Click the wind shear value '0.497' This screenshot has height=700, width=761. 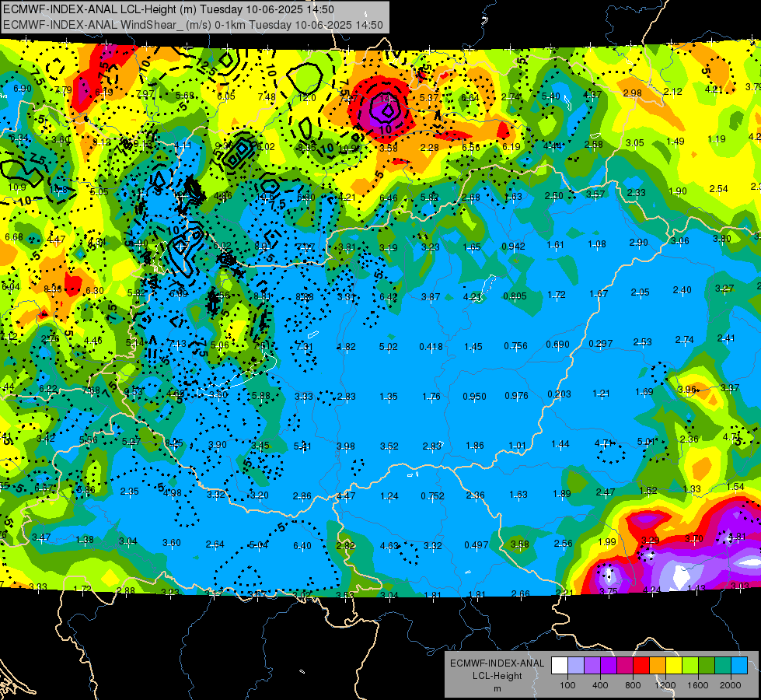(476, 545)
